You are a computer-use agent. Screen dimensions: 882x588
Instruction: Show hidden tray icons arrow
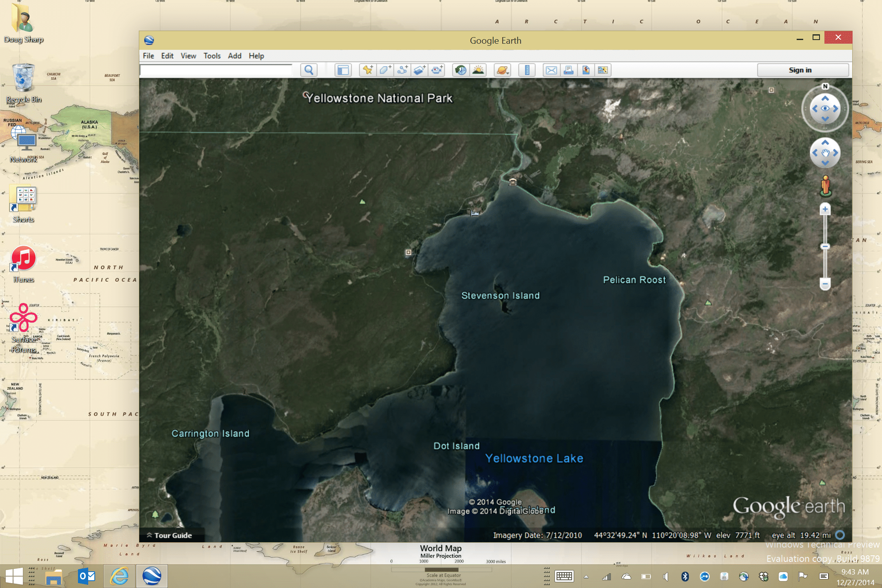click(586, 577)
